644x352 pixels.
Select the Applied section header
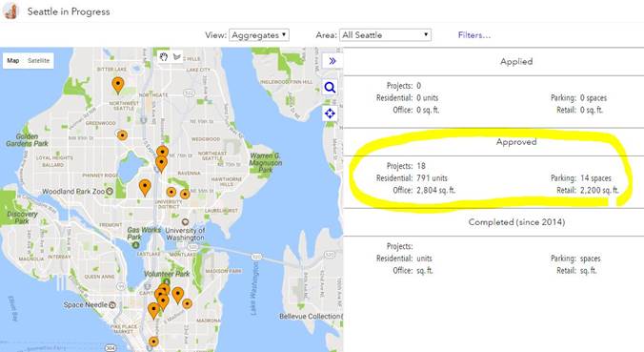tap(516, 61)
